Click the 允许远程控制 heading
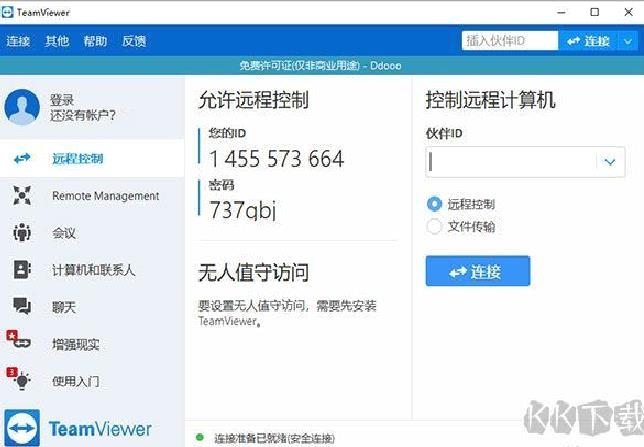This screenshot has width=644, height=447. pos(253,100)
